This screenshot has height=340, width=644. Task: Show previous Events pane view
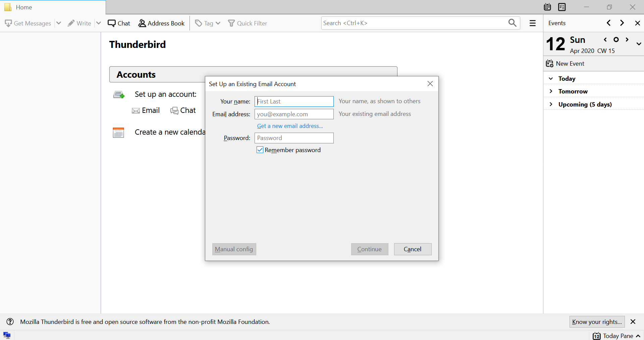609,23
